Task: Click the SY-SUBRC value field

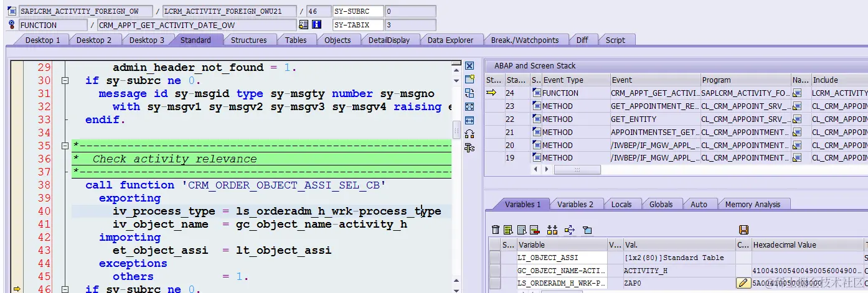Action: click(x=410, y=11)
